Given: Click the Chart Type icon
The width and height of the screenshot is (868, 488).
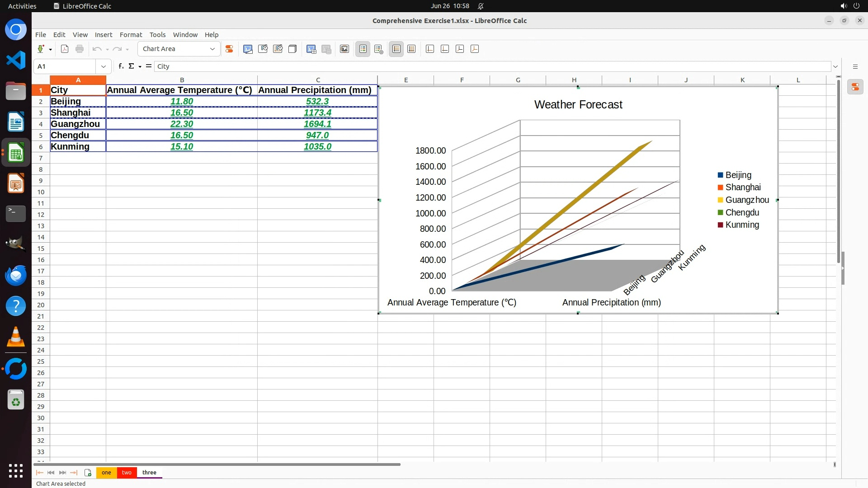Looking at the screenshot, I should (x=248, y=49).
